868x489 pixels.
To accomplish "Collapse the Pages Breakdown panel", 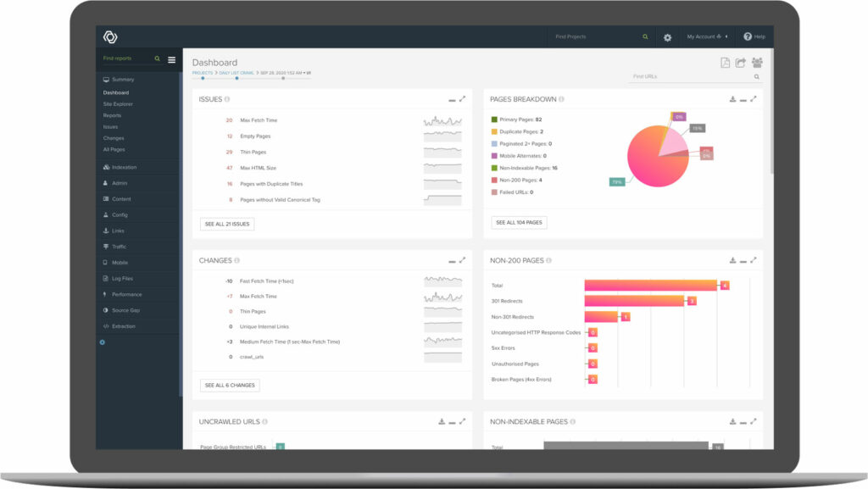I will pos(743,100).
